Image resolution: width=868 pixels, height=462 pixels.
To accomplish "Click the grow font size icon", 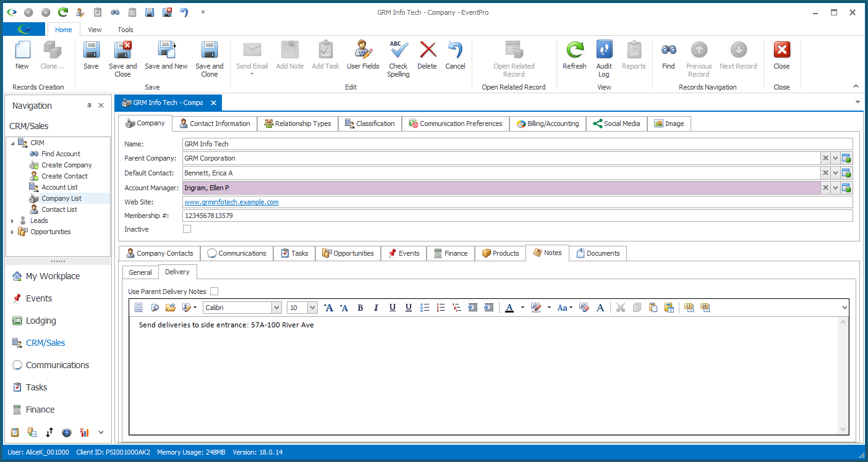I will [328, 308].
